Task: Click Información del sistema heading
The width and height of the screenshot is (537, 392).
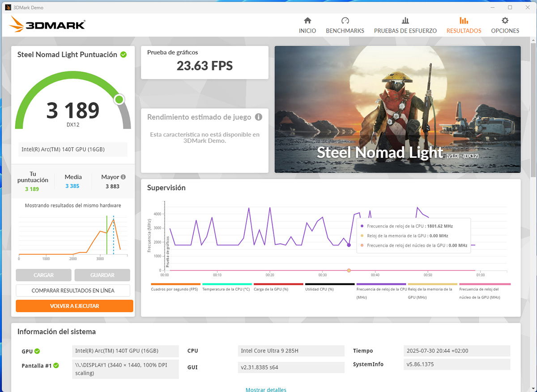Action: [x=56, y=332]
